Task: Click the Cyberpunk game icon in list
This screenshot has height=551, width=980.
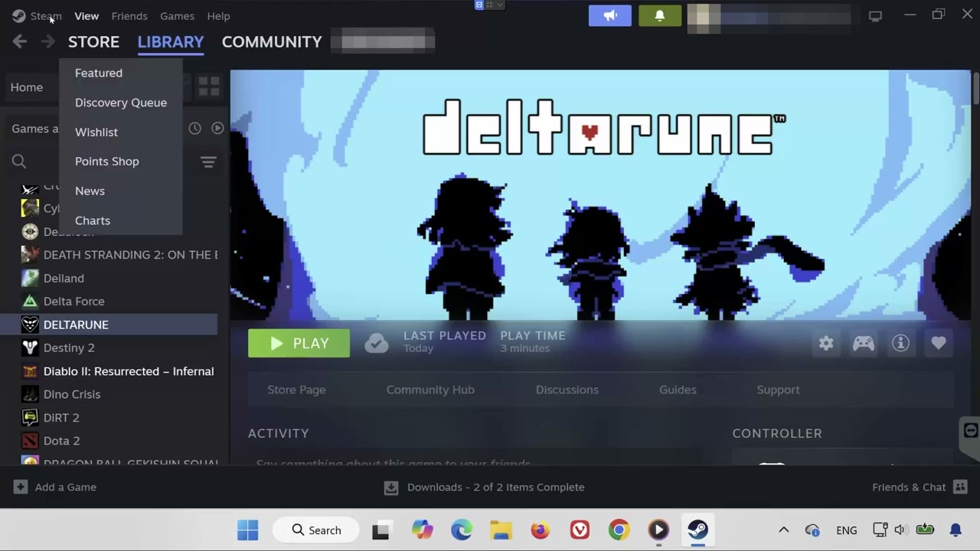Action: [30, 208]
